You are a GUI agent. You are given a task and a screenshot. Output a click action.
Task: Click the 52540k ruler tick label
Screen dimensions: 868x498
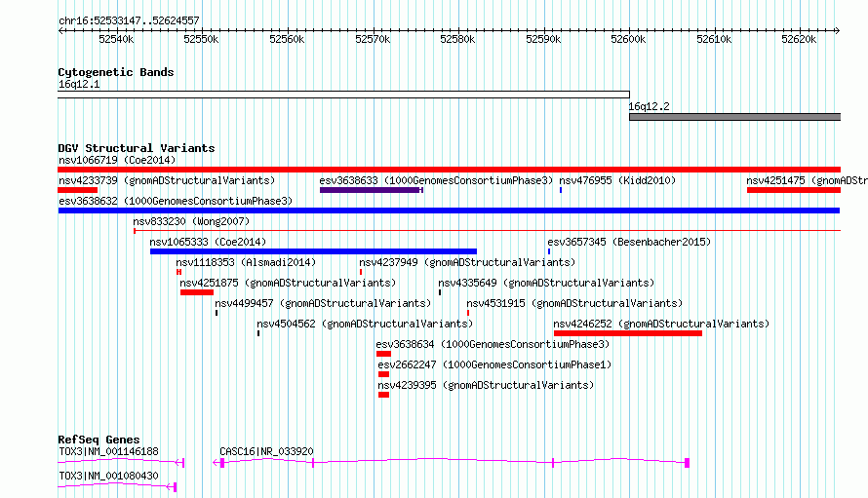[116, 39]
